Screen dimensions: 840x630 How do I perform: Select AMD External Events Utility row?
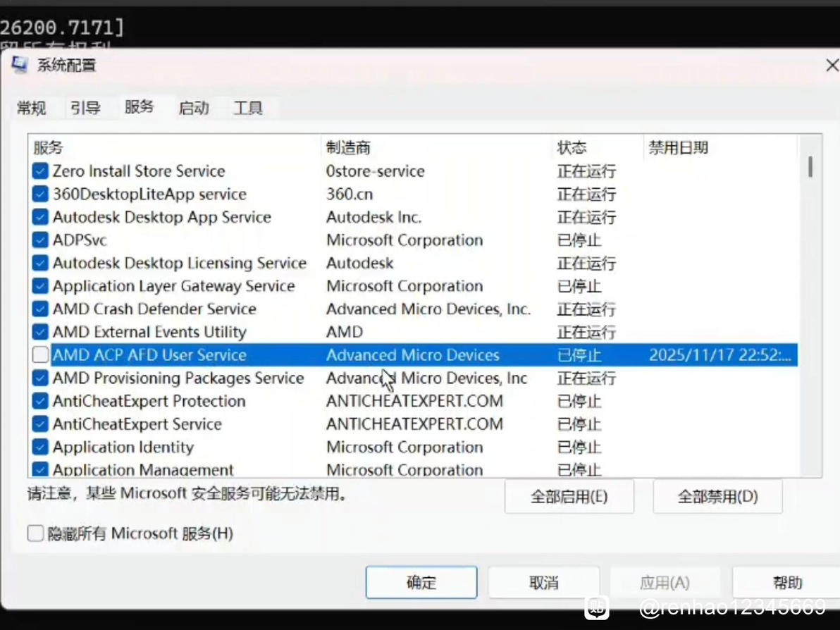pos(414,332)
